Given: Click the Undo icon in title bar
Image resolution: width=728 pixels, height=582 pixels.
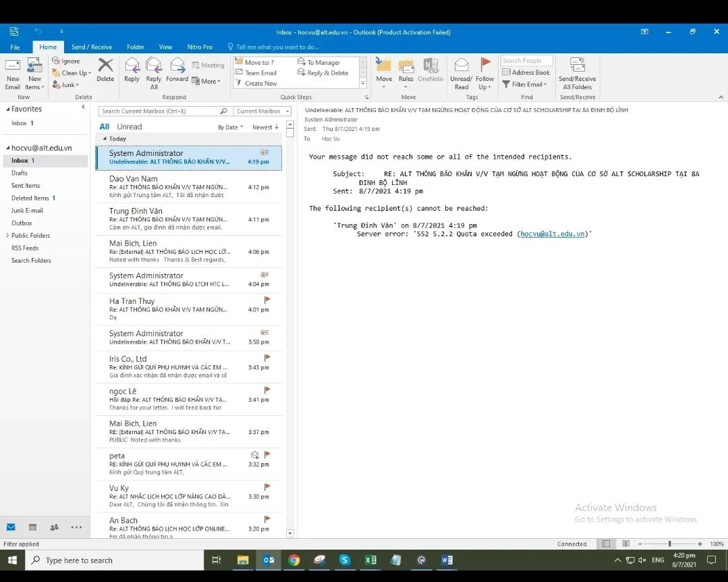Looking at the screenshot, I should pyautogui.click(x=38, y=32).
